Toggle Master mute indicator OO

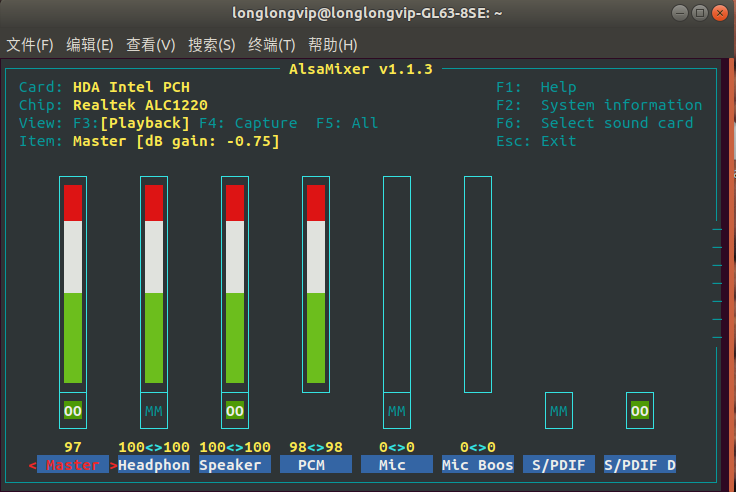click(73, 411)
